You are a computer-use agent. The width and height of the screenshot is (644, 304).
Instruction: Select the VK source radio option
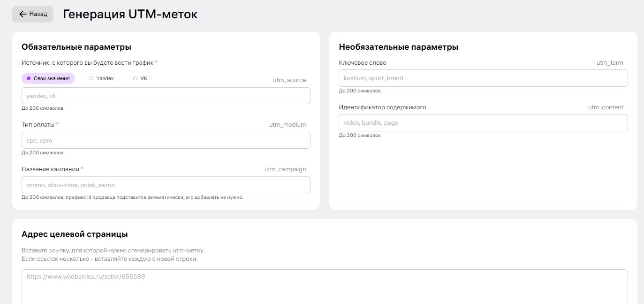pyautogui.click(x=140, y=78)
